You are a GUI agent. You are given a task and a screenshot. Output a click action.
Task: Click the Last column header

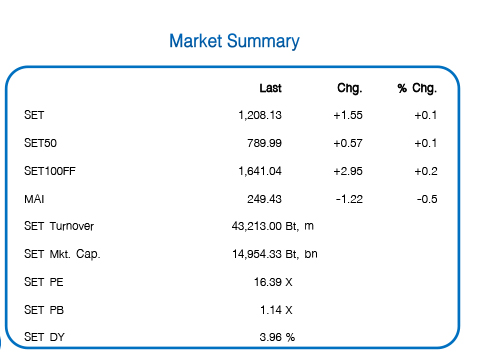pos(271,88)
